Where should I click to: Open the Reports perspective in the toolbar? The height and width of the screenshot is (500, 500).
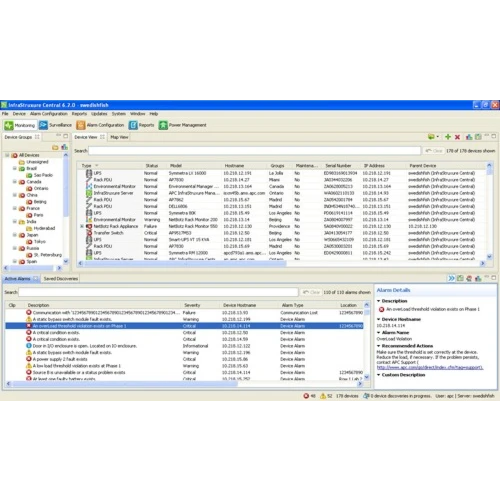(142, 125)
